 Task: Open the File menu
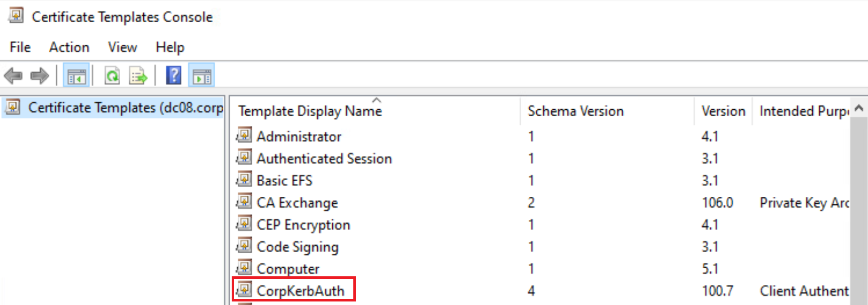[x=20, y=47]
